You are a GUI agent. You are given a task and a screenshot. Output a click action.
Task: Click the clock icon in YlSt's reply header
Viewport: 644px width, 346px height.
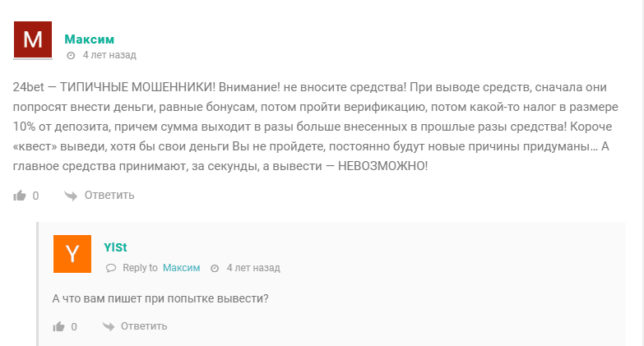215,269
